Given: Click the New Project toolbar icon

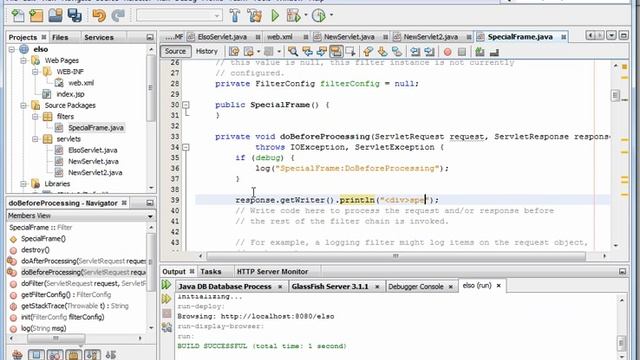Looking at the screenshot, I should coord(36,16).
